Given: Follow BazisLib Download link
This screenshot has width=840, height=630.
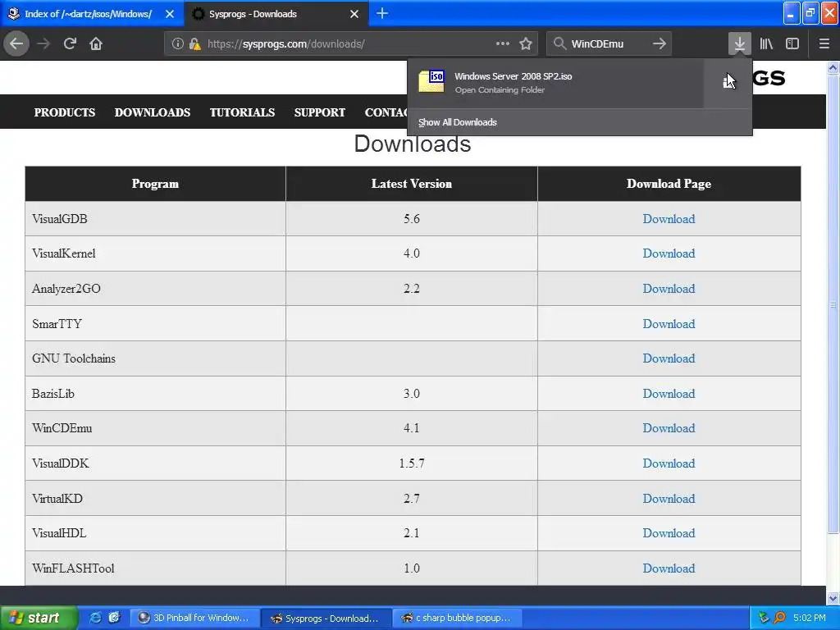Looking at the screenshot, I should pos(669,393).
